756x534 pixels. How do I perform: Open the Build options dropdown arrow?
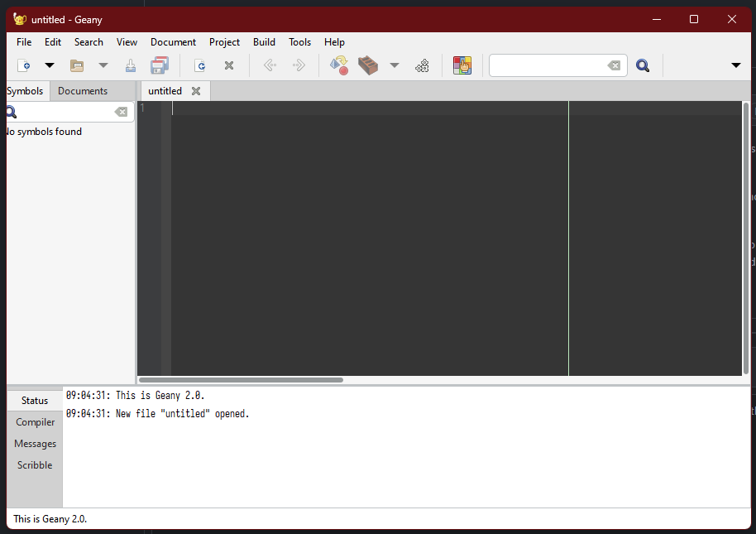pos(395,65)
